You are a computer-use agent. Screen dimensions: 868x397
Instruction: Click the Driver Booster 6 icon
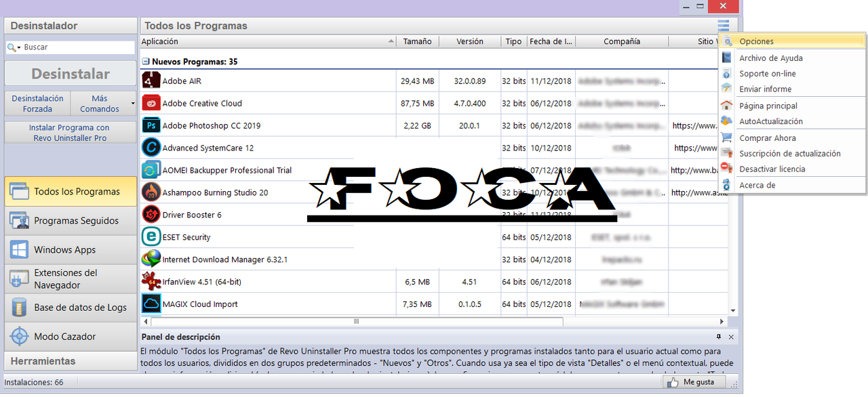point(151,215)
